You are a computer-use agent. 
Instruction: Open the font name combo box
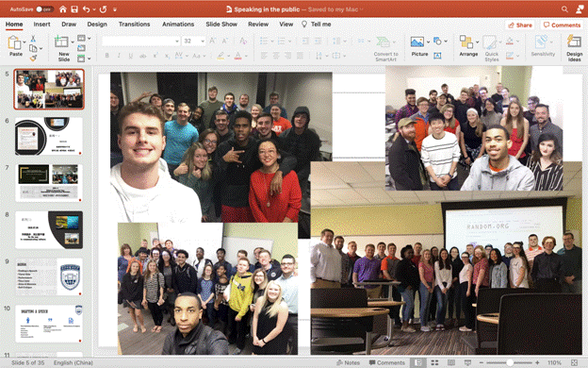point(140,41)
